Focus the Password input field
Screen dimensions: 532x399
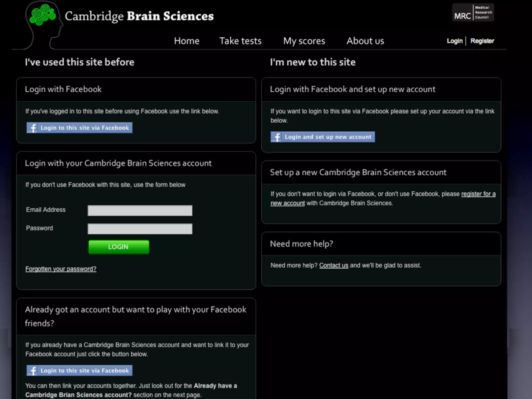pyautogui.click(x=140, y=229)
